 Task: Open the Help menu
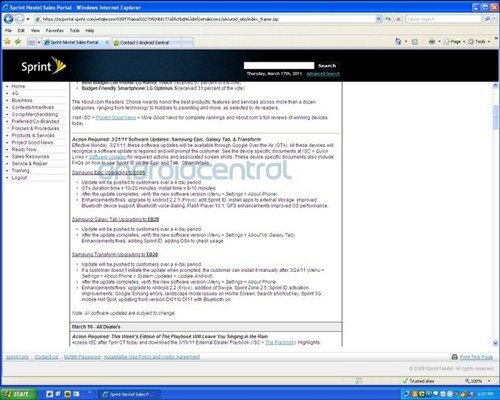coord(90,31)
